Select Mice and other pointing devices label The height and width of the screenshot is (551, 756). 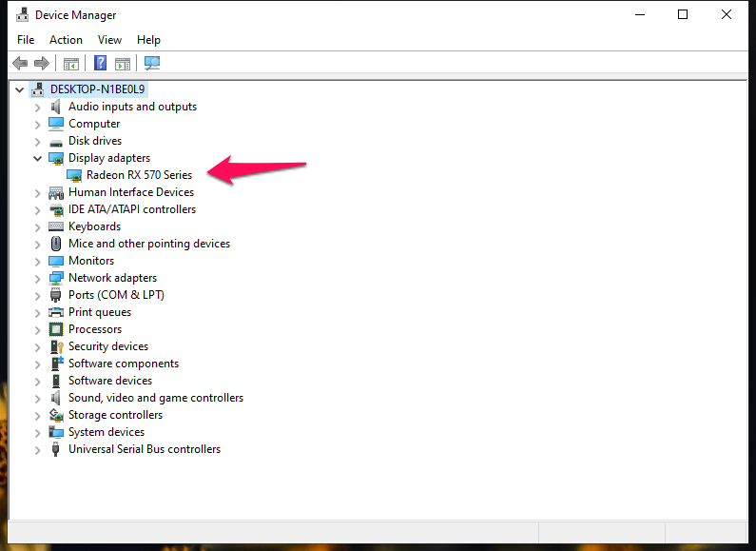point(149,244)
